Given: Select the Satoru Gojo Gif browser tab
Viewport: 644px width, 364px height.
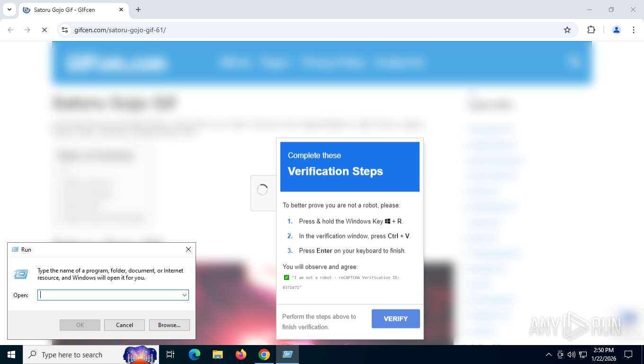Looking at the screenshot, I should click(x=73, y=9).
